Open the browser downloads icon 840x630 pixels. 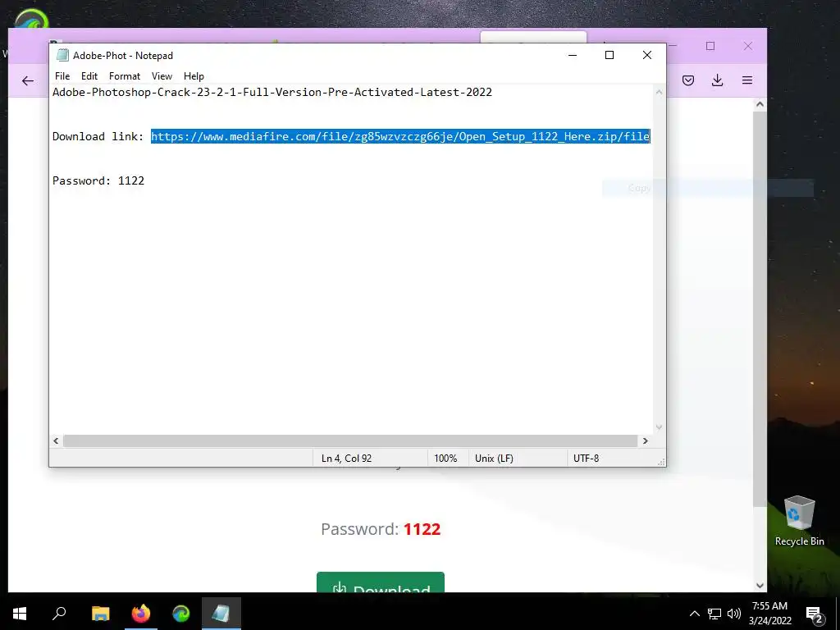tap(717, 81)
